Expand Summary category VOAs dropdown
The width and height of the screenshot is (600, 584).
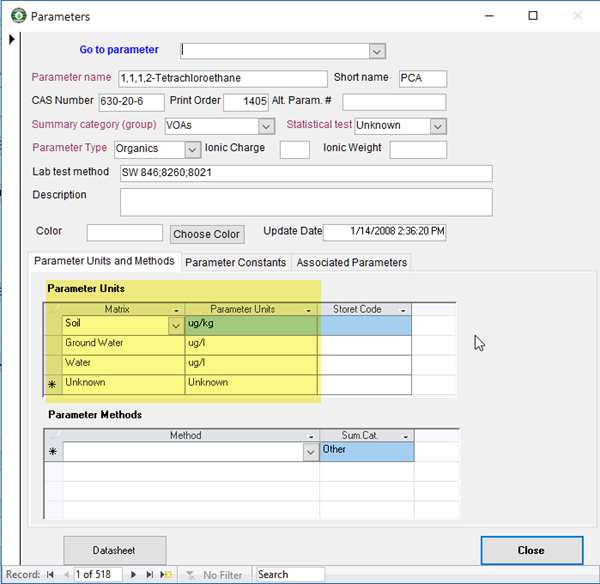click(x=266, y=126)
